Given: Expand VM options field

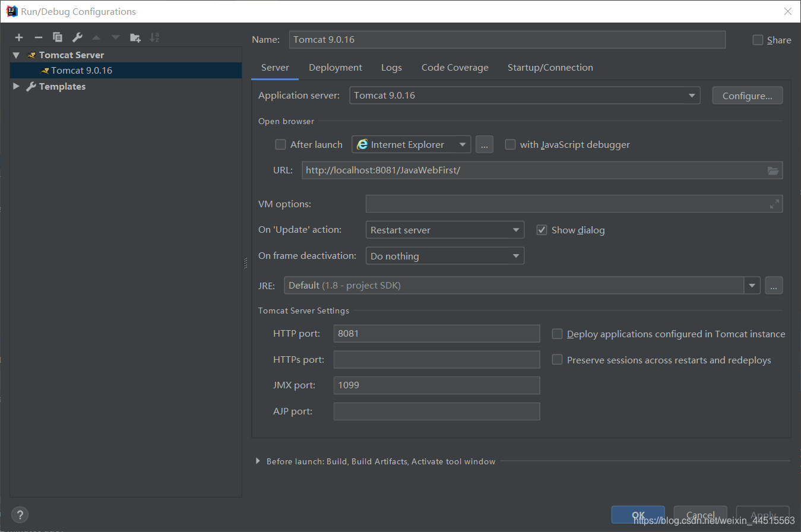Looking at the screenshot, I should coord(774,204).
